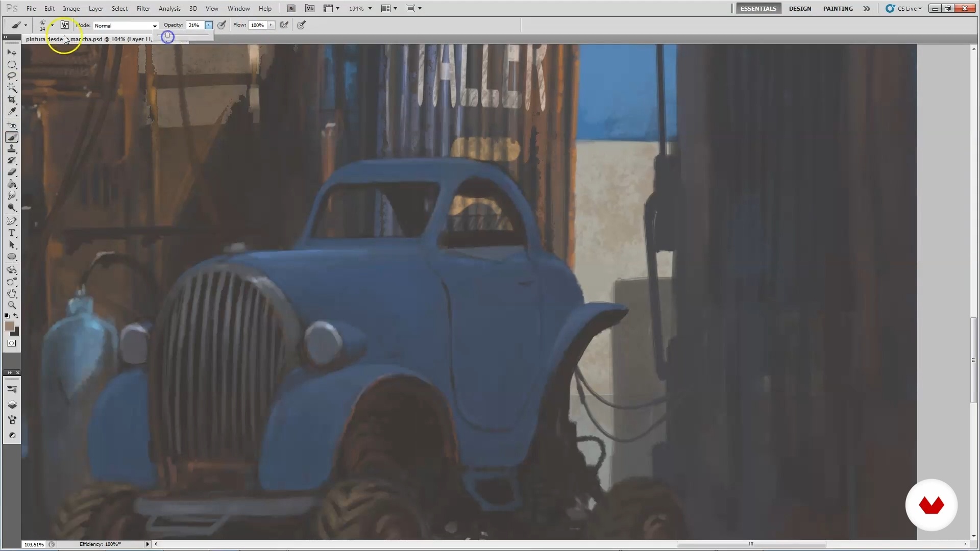The width and height of the screenshot is (980, 551).
Task: Select the Crop tool
Action: 12,99
